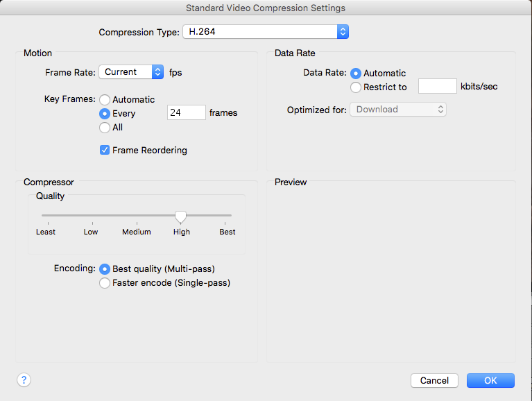Open the Optimized for Download dropdown
532x401 pixels.
point(398,109)
